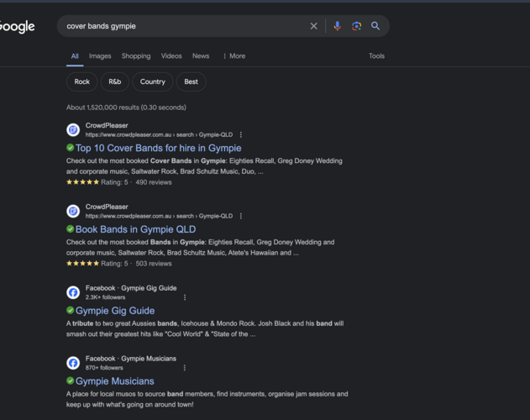Screen dimensions: 530x420
Task: Open Book Bands in Gympie QLD link
Action: click(136, 229)
